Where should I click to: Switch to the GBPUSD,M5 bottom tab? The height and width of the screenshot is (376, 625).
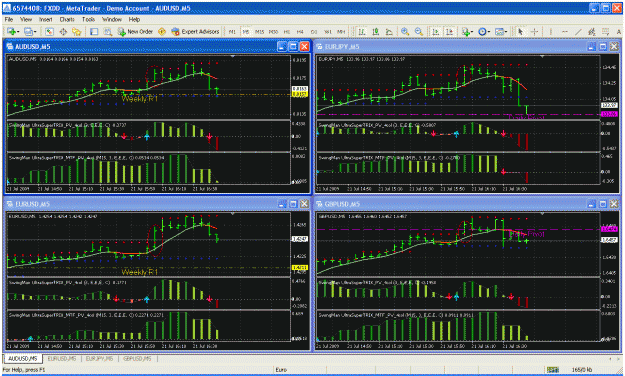pyautogui.click(x=138, y=359)
